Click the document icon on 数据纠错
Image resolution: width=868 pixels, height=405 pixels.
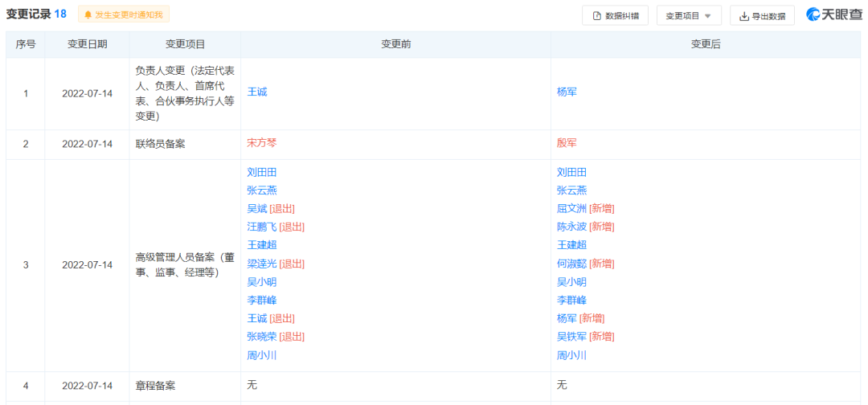[596, 15]
